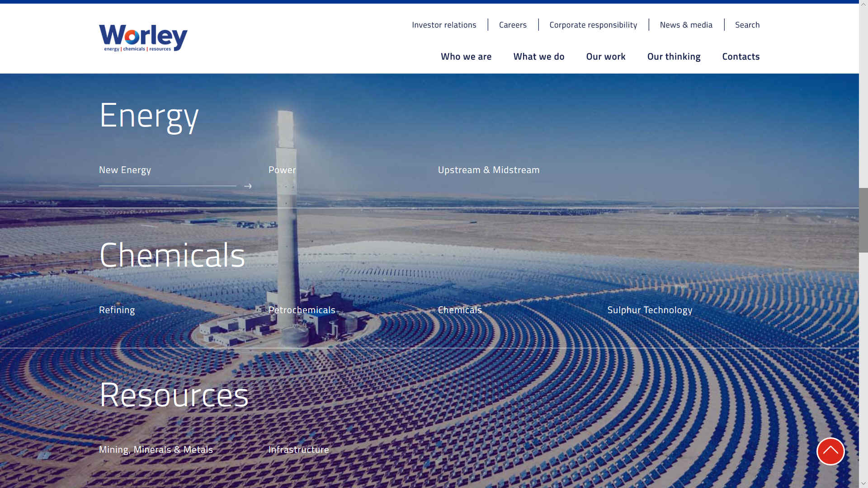Image resolution: width=868 pixels, height=488 pixels.
Task: Go to the Careers page
Action: (513, 25)
